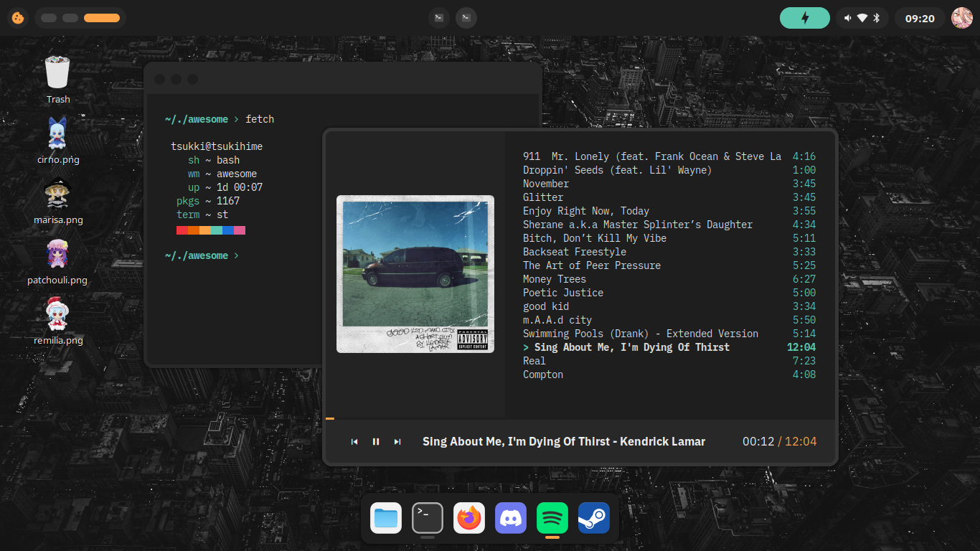Skip to the next track
This screenshot has height=551, width=980.
click(397, 442)
